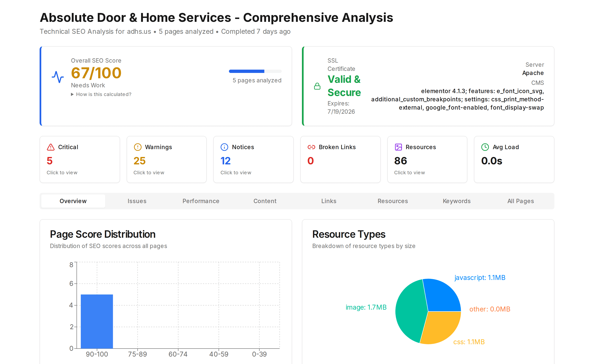Screen dimensions: 594x364
Task: Click the '0-39' axis label
Action: pyautogui.click(x=259, y=354)
